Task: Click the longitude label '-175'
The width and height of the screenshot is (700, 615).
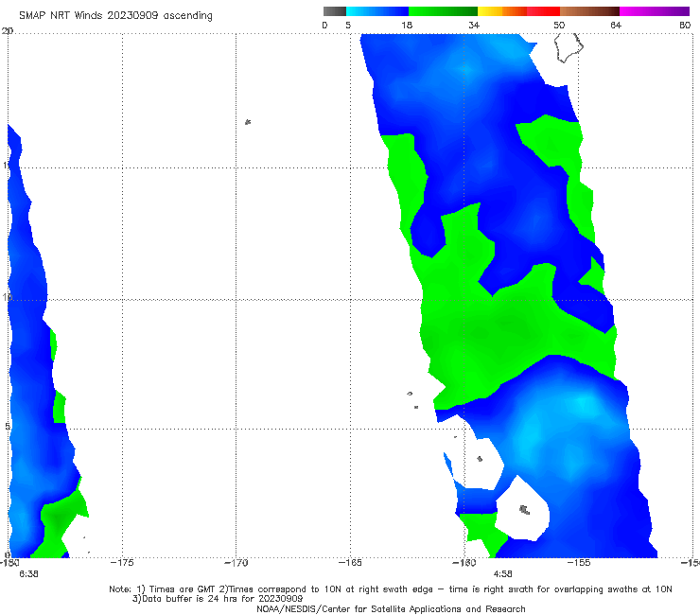Action: [122, 563]
